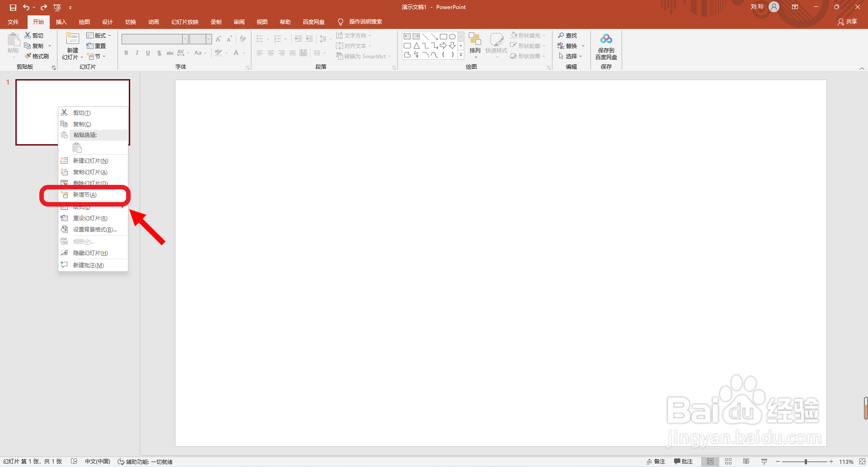Choose Duplicate Slide (复制幻灯片) in context menu

[x=94, y=172]
